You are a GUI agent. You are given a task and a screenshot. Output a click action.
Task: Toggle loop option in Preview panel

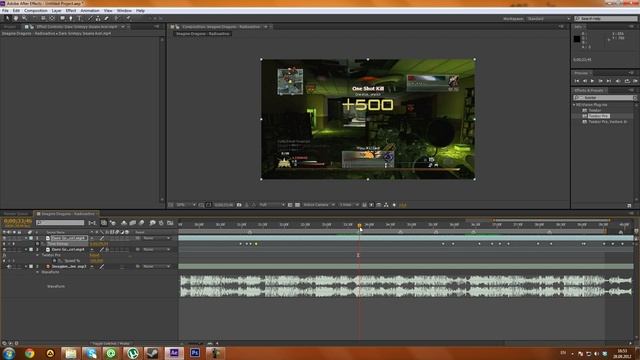point(627,81)
